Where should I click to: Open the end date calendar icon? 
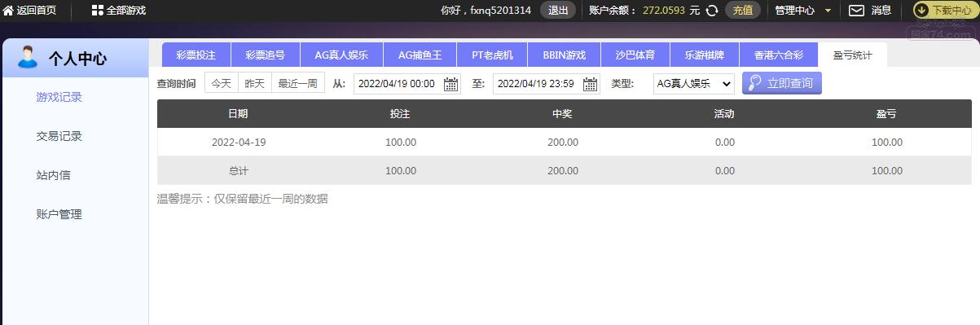tap(590, 84)
